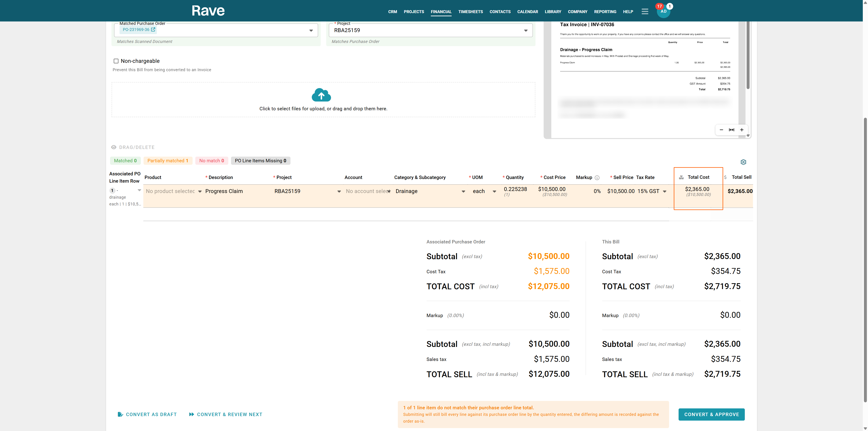
Task: Edit the Progress Claim description field
Action: [224, 191]
